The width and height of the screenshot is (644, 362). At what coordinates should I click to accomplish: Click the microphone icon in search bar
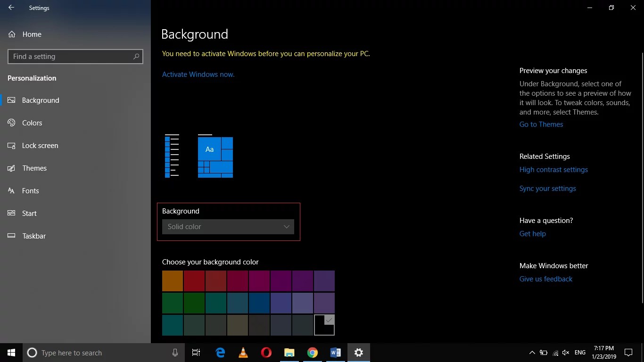click(175, 353)
